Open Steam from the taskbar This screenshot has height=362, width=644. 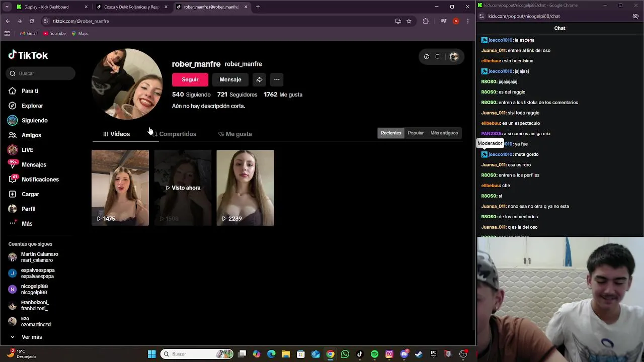coord(419,354)
